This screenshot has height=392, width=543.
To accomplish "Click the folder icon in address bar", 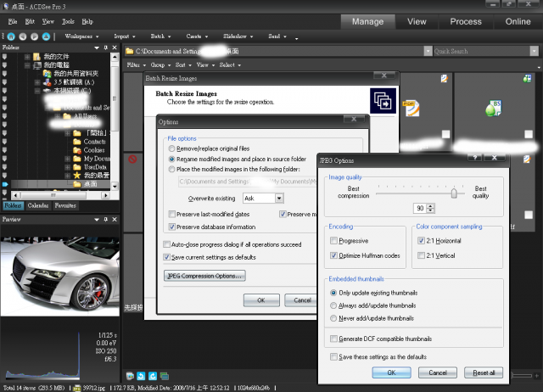I will click(130, 51).
